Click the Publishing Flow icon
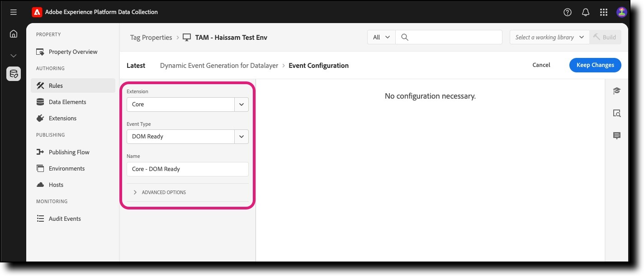This screenshot has width=644, height=276. (x=40, y=152)
